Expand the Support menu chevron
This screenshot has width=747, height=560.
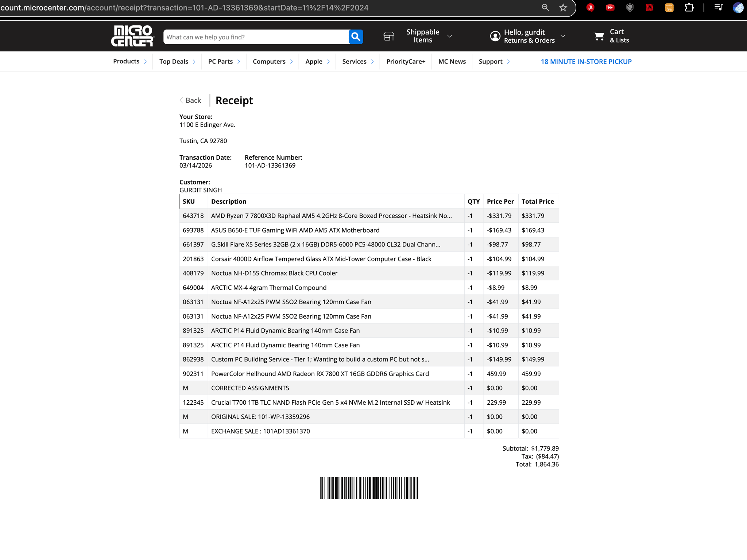tap(508, 62)
